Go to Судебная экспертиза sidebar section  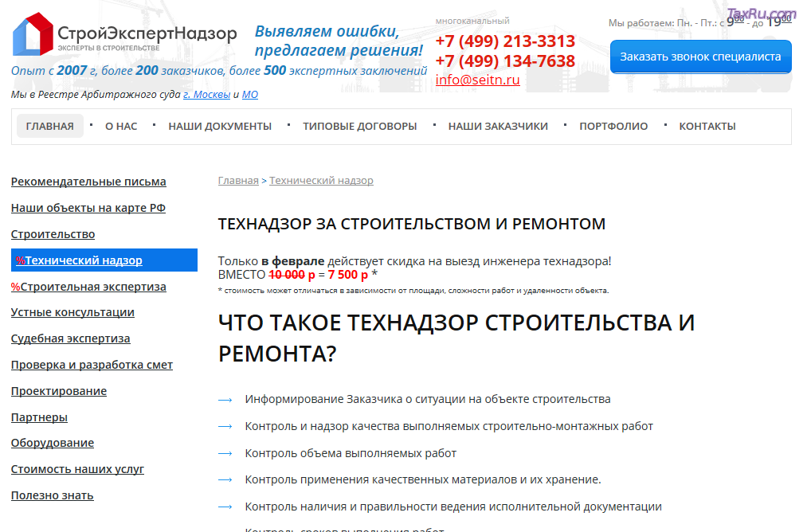[70, 338]
